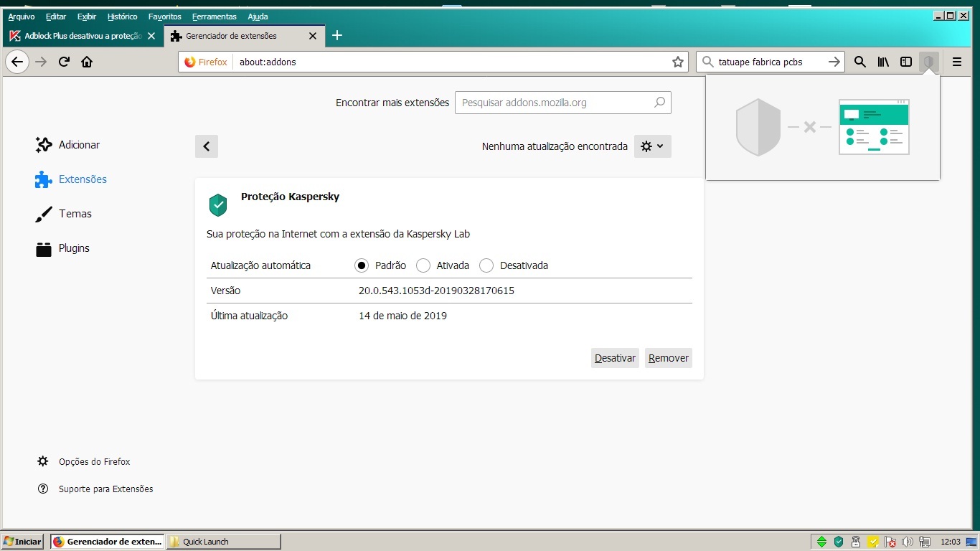This screenshot has height=551, width=980.
Task: Open the Library bookshelf icon
Action: tap(883, 62)
